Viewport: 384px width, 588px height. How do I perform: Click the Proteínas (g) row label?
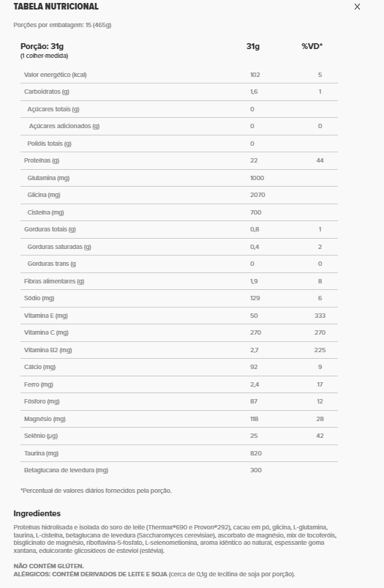coord(42,160)
